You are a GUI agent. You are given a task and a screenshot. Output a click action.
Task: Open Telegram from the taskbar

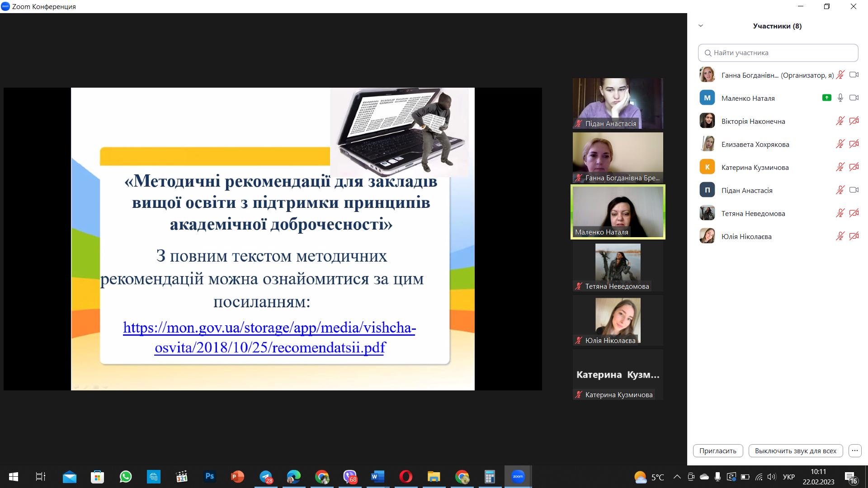tap(266, 477)
